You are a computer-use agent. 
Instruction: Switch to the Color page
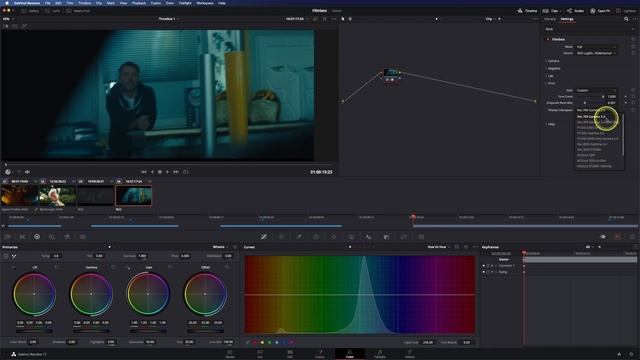(350, 354)
